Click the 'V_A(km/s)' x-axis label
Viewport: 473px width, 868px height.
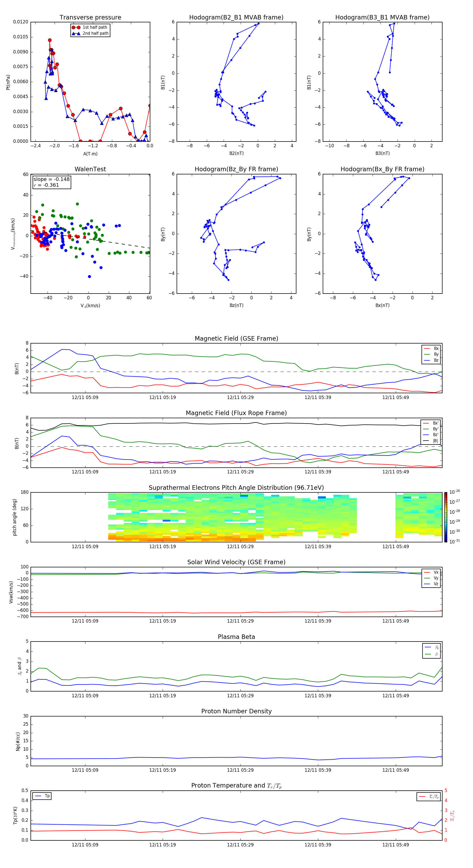point(90,306)
